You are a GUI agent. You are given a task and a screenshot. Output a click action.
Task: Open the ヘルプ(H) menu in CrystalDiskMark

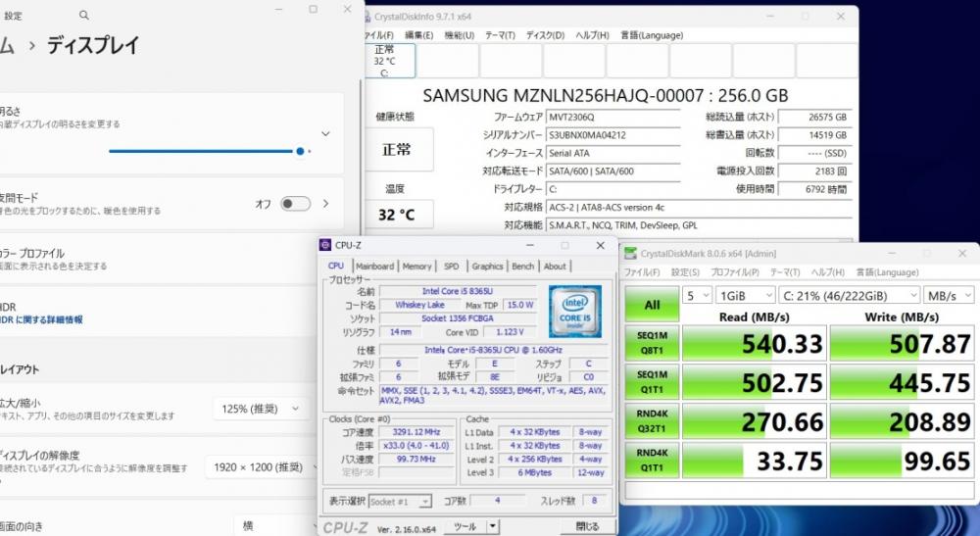pos(827,272)
